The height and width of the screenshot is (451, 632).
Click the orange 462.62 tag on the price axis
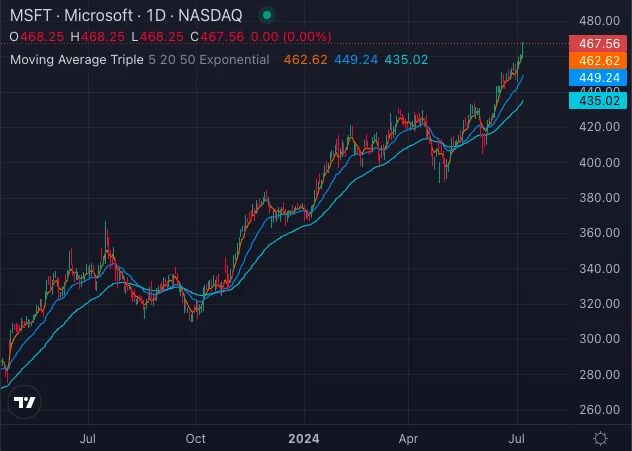597,60
